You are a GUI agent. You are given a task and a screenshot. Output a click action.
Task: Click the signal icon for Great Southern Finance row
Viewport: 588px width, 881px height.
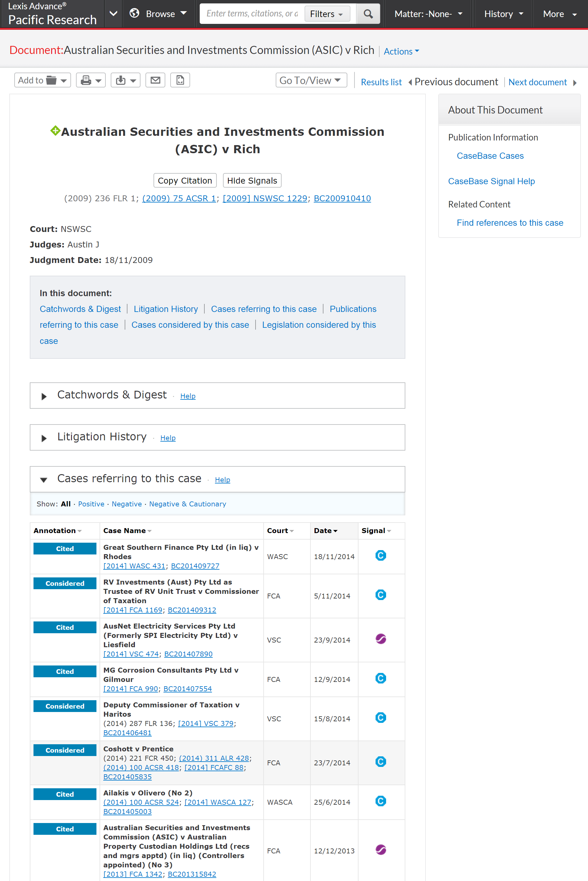coord(381,555)
